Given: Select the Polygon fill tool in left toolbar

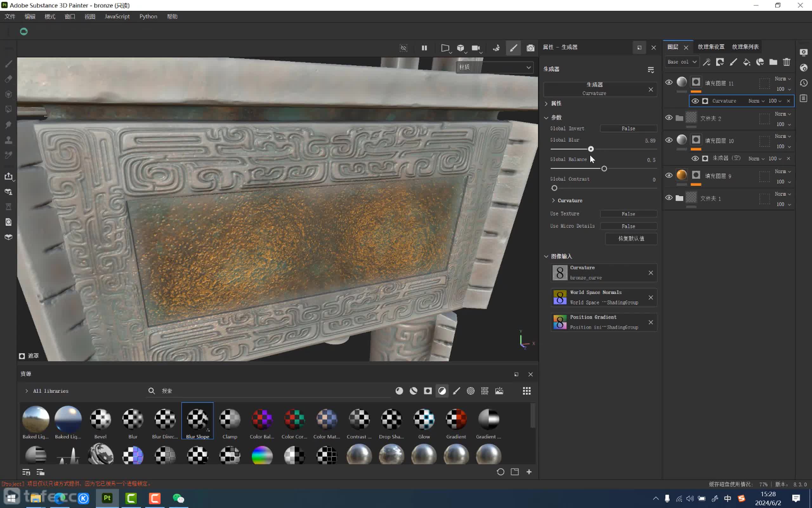Looking at the screenshot, I should [x=9, y=110].
